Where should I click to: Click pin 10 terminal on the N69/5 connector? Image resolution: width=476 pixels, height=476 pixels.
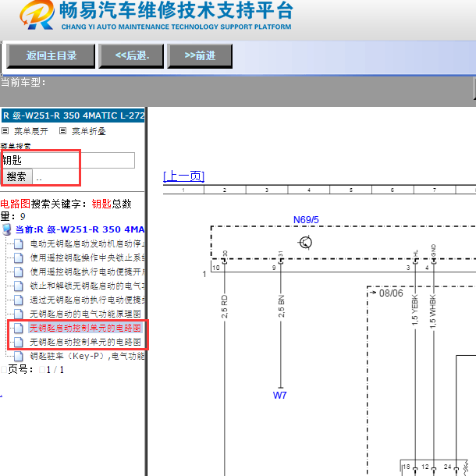[x=225, y=261]
